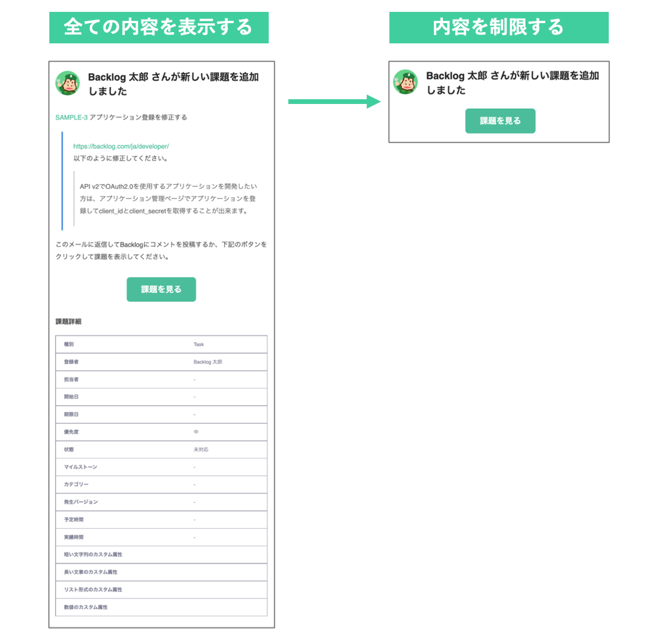
Task: Select the マイルストーン row
Action: pos(161,467)
